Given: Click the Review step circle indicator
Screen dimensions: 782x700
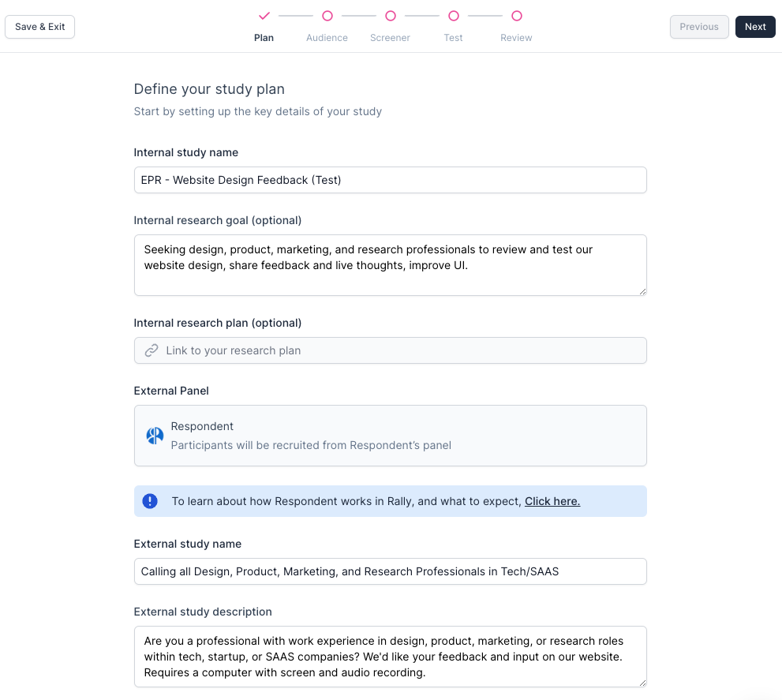Looking at the screenshot, I should pyautogui.click(x=517, y=16).
